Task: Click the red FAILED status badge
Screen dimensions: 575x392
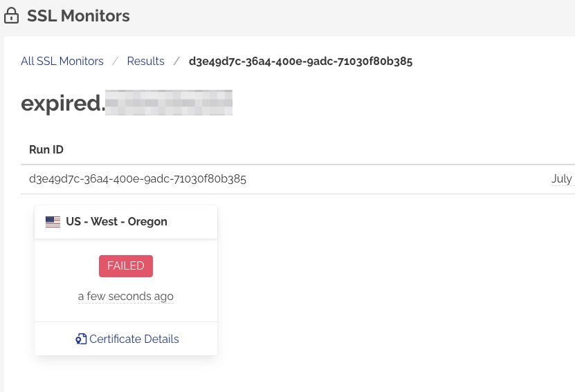Action: pyautogui.click(x=126, y=266)
